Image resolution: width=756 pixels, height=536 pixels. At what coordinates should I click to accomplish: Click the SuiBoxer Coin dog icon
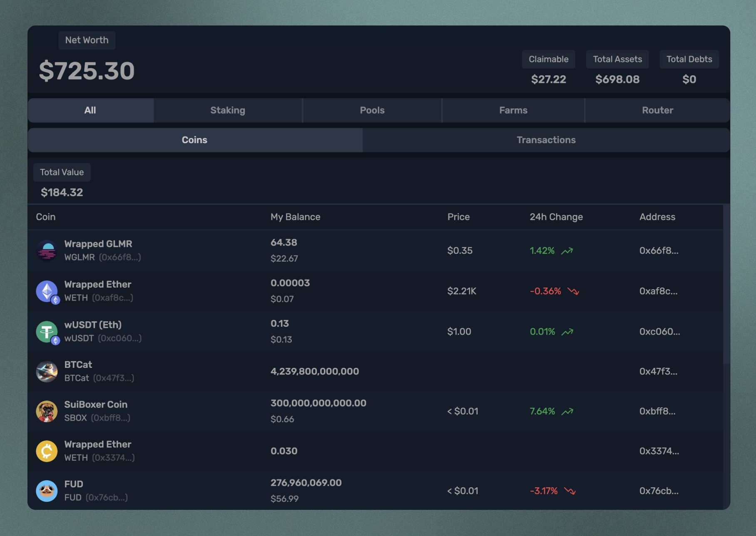pos(47,411)
